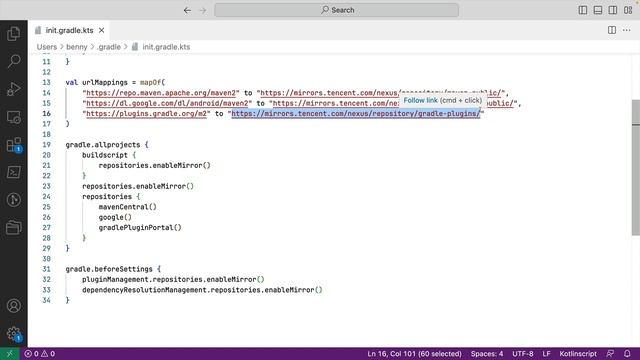Change encoding via UTF-8

[522, 354]
